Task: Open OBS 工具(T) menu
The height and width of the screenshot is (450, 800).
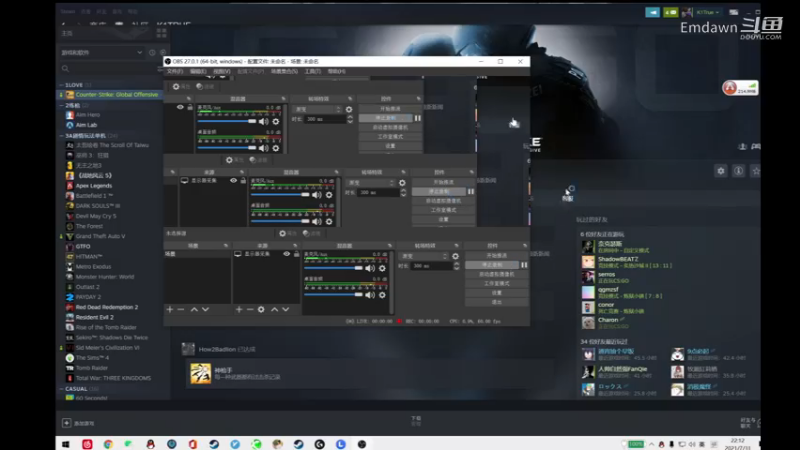Action: 312,71
